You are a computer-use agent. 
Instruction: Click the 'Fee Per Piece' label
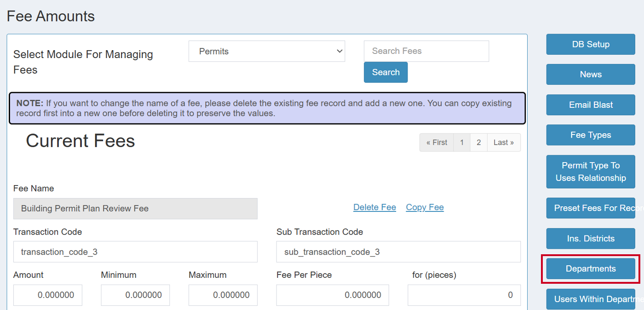[x=304, y=275]
